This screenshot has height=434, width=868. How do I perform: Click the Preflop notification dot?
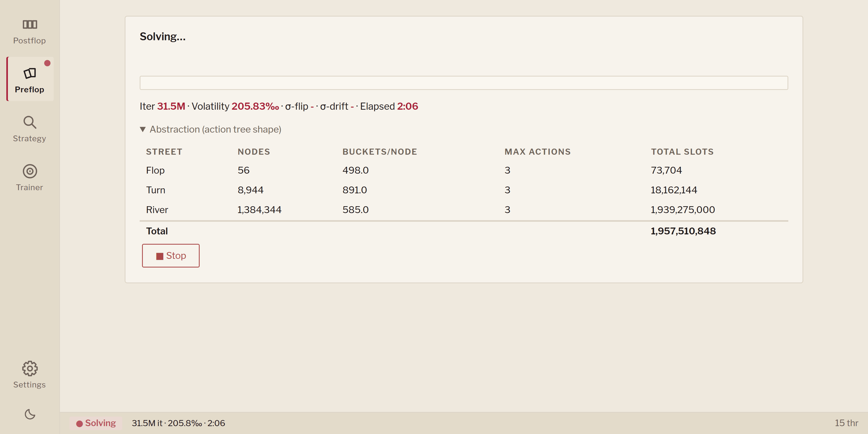(48, 63)
